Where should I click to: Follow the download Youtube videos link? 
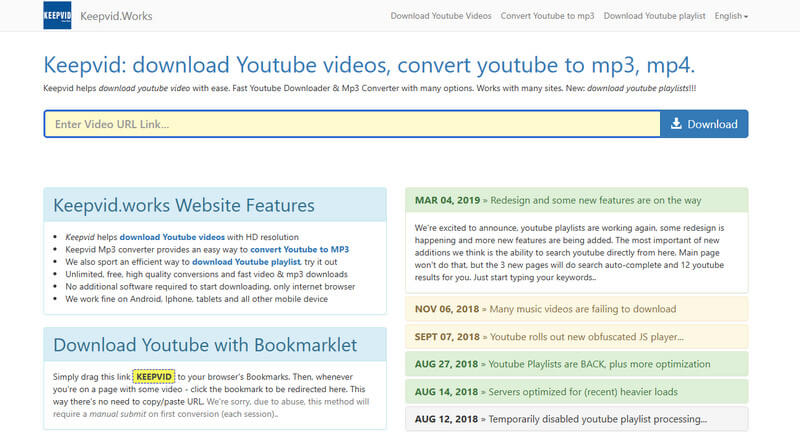click(x=172, y=237)
